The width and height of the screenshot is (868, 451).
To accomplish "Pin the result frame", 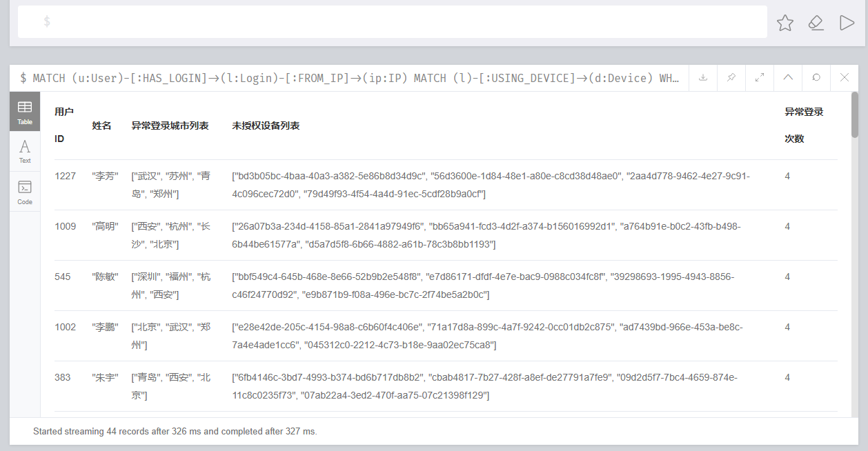I will 731,78.
